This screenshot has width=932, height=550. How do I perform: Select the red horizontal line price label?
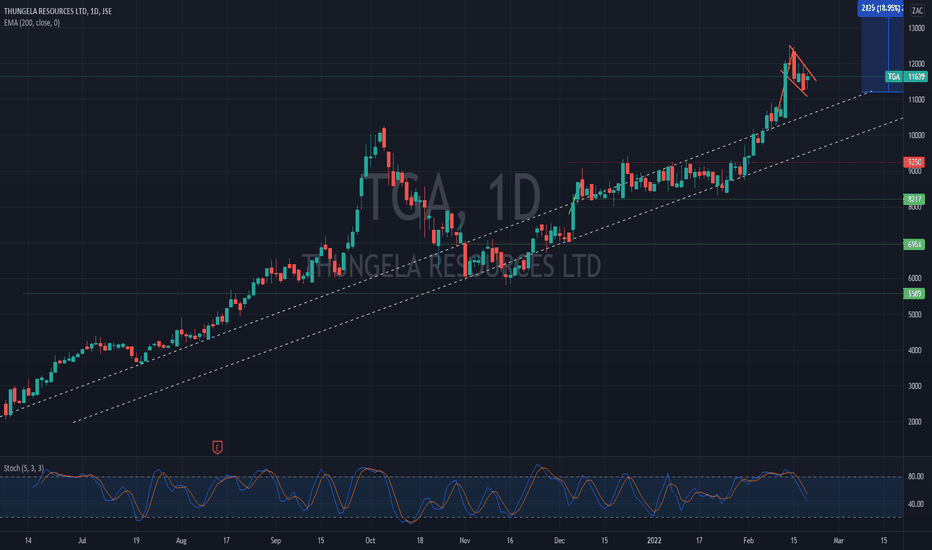pyautogui.click(x=914, y=162)
